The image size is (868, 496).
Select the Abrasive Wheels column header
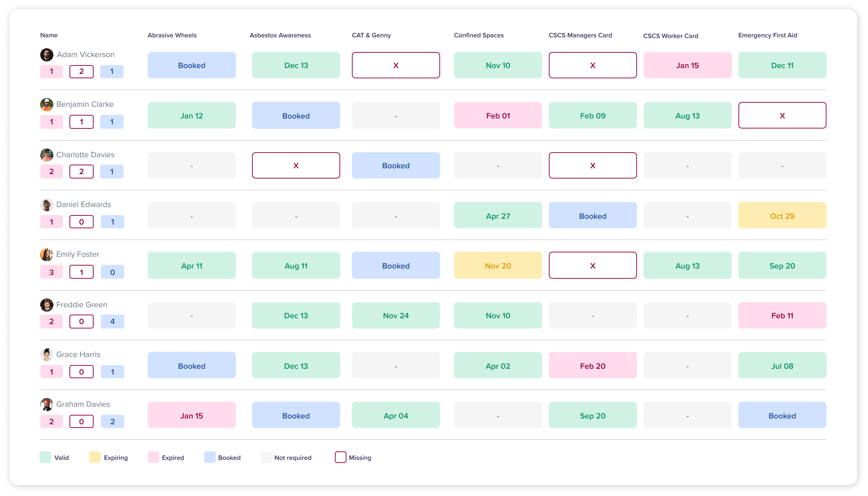coord(172,35)
